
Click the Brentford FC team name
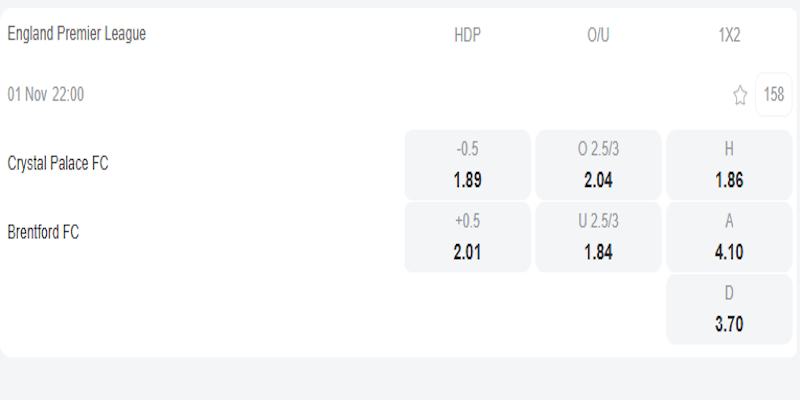[43, 232]
